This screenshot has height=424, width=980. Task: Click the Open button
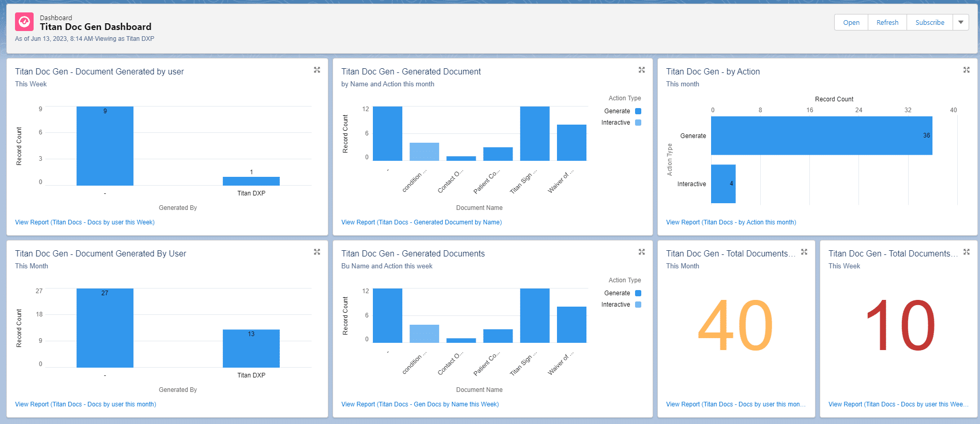[x=851, y=22]
